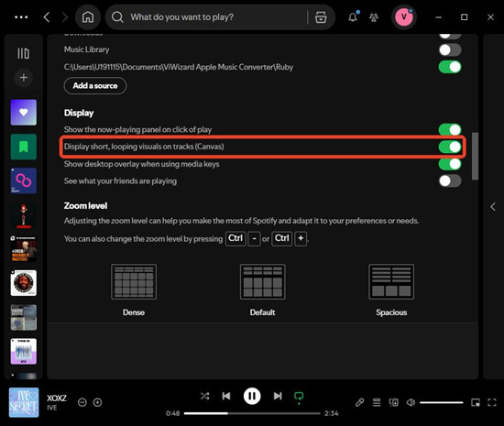
Task: Mute with the speaker icon
Action: pyautogui.click(x=411, y=402)
